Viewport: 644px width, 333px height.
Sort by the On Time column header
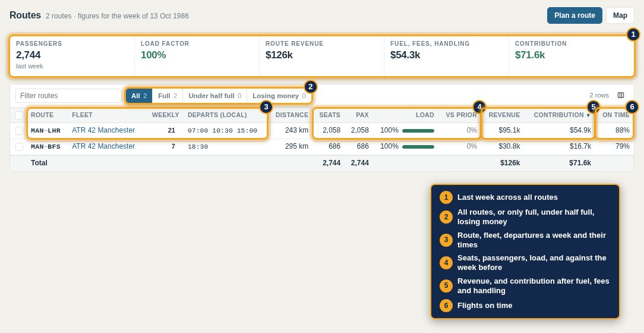[616, 115]
